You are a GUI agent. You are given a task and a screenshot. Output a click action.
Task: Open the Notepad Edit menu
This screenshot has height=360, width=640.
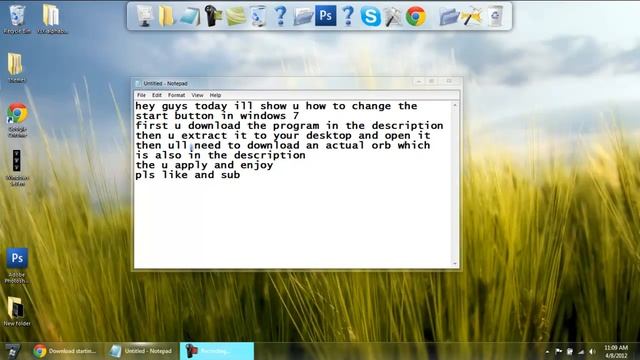pos(157,95)
